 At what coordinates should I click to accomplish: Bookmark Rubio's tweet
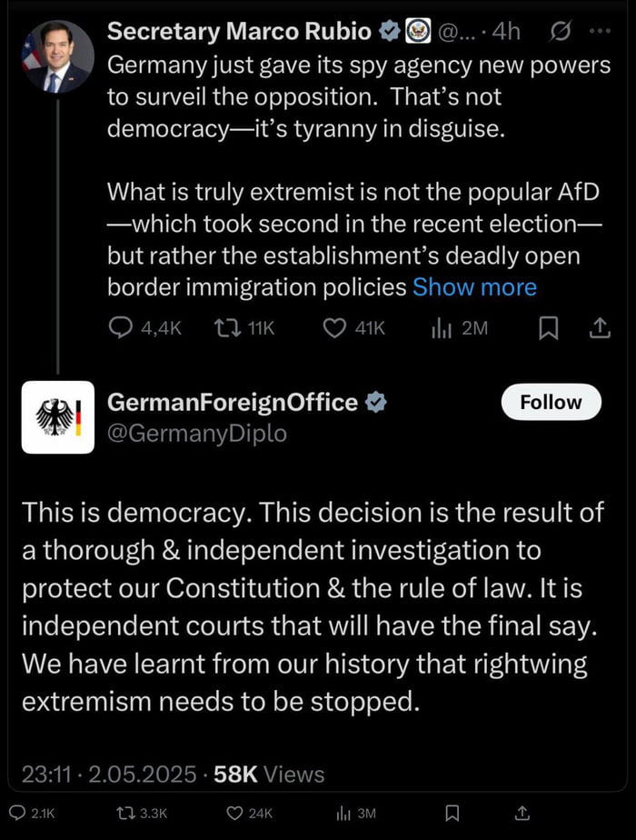(x=549, y=327)
